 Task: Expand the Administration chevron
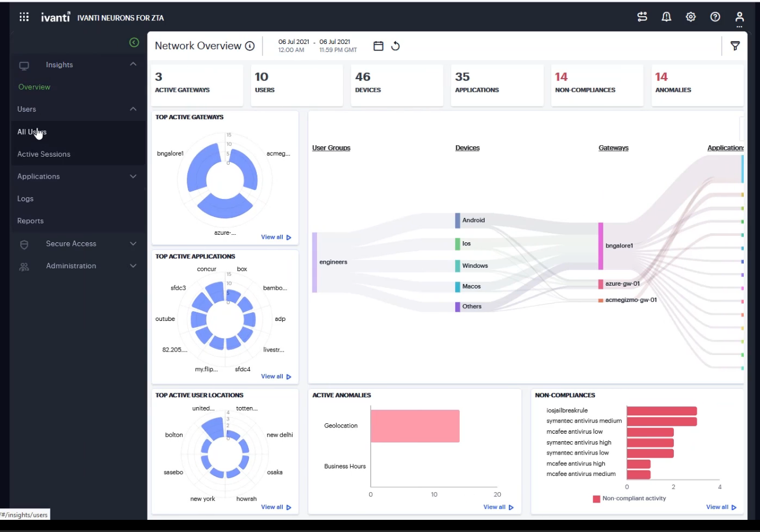click(x=133, y=266)
